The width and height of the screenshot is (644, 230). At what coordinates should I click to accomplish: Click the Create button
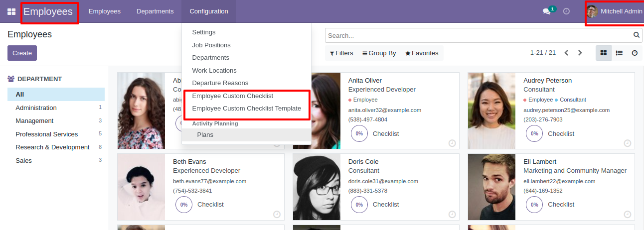click(22, 53)
